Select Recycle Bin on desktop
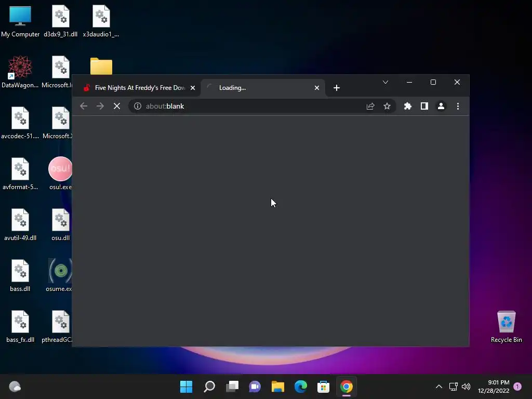 point(506,327)
